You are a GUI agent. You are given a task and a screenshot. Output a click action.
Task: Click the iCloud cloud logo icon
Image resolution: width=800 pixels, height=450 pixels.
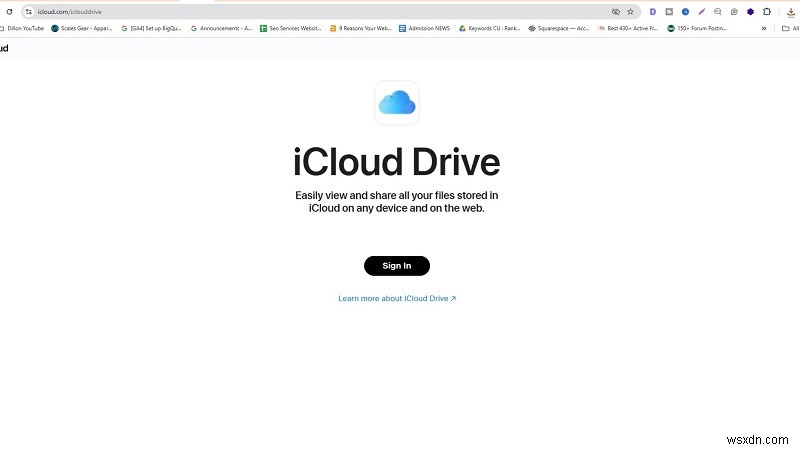(x=397, y=103)
